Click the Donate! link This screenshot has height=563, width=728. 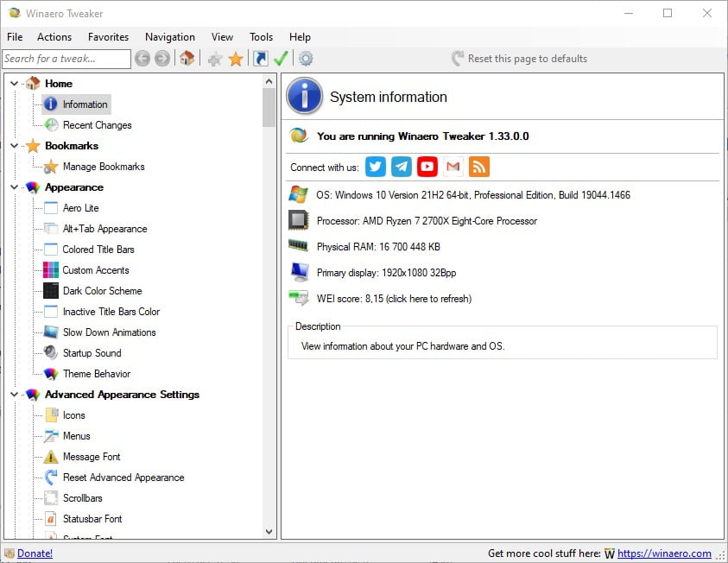point(35,554)
